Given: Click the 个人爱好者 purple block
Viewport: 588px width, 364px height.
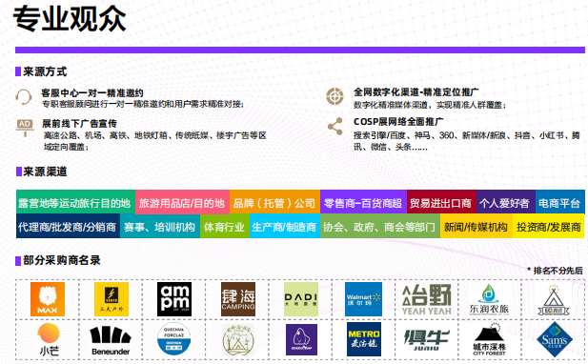Looking at the screenshot, I should (x=506, y=203).
